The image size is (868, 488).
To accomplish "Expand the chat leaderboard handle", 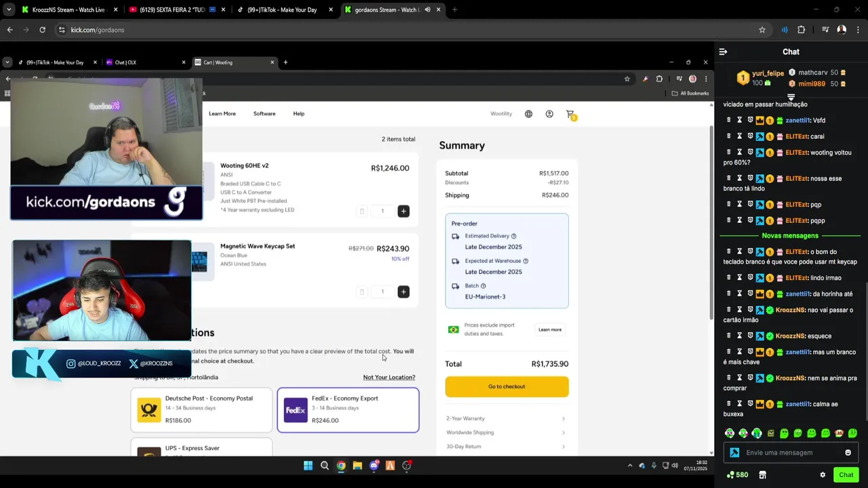I will coord(791,98).
